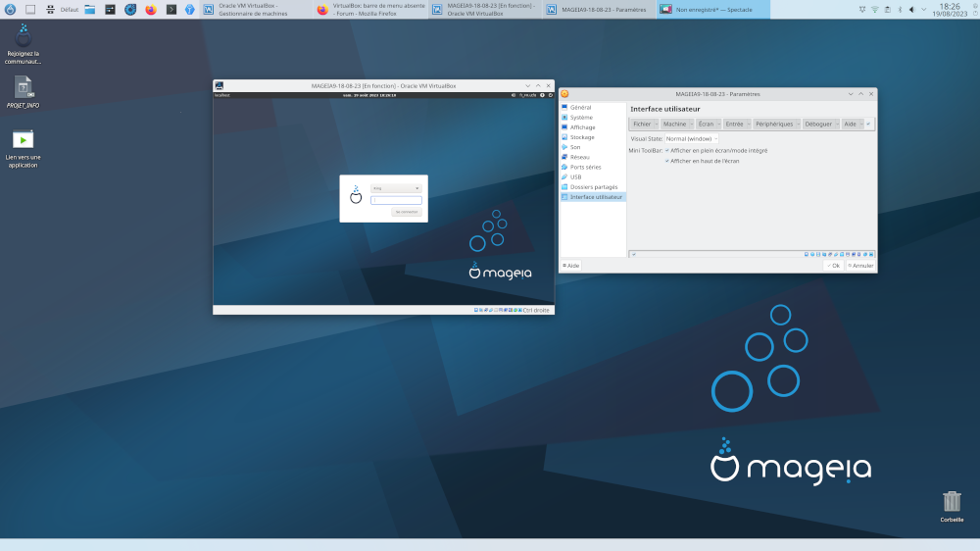
Task: Expand the Aide menu arrow in the editor
Action: pos(861,124)
